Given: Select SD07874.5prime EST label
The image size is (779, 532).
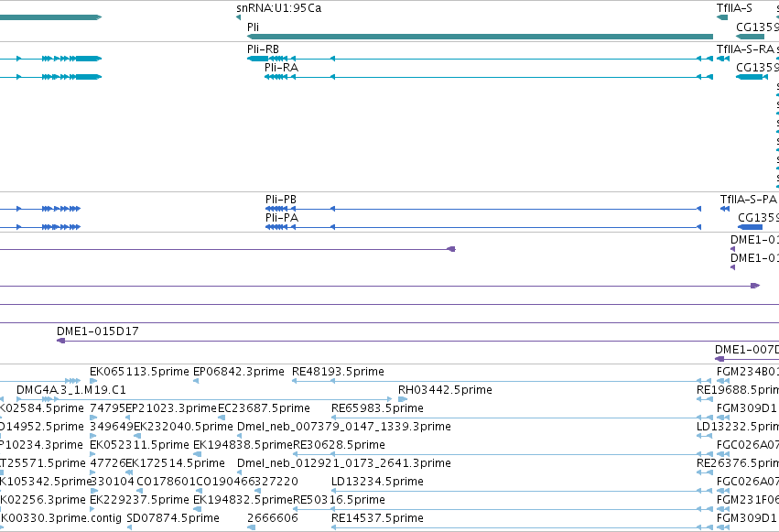Looking at the screenshot, I should (173, 518).
